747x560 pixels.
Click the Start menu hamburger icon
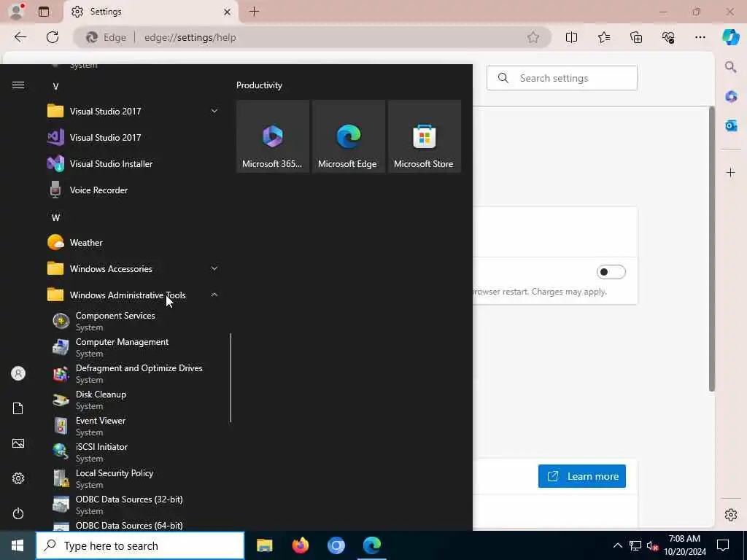[x=18, y=85]
